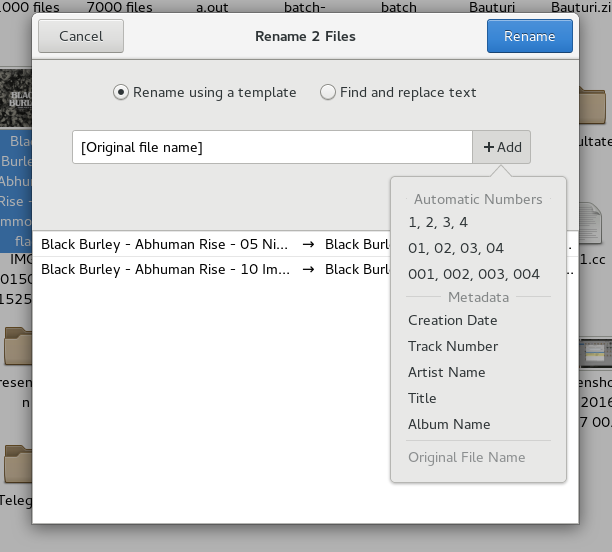Toggle the Add dropdown button
Screen dimensions: 612x552
(502, 147)
